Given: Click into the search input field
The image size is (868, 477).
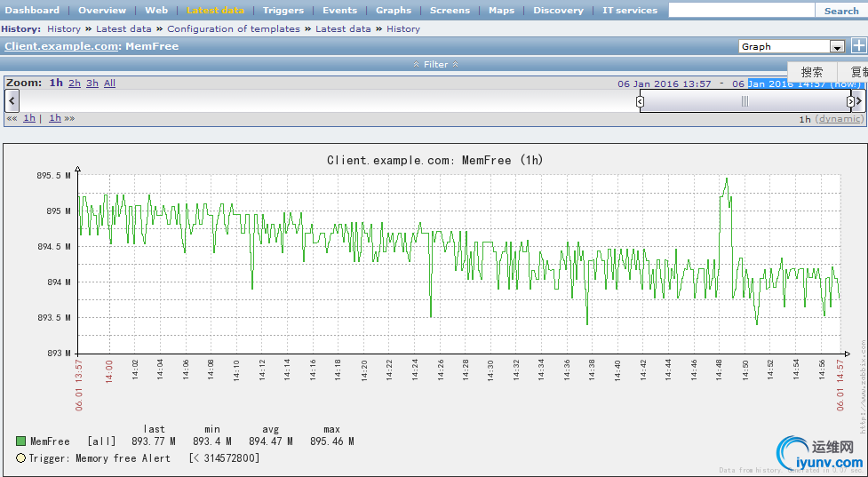Looking at the screenshot, I should coord(741,11).
